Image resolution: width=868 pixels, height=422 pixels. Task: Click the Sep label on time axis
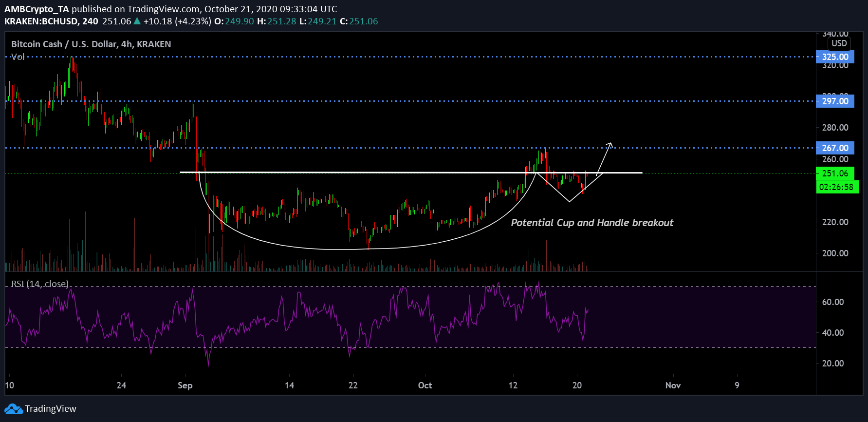pyautogui.click(x=185, y=385)
